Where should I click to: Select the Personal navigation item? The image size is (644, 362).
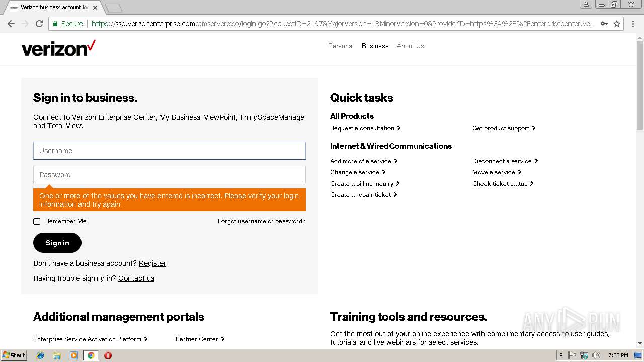[341, 46]
